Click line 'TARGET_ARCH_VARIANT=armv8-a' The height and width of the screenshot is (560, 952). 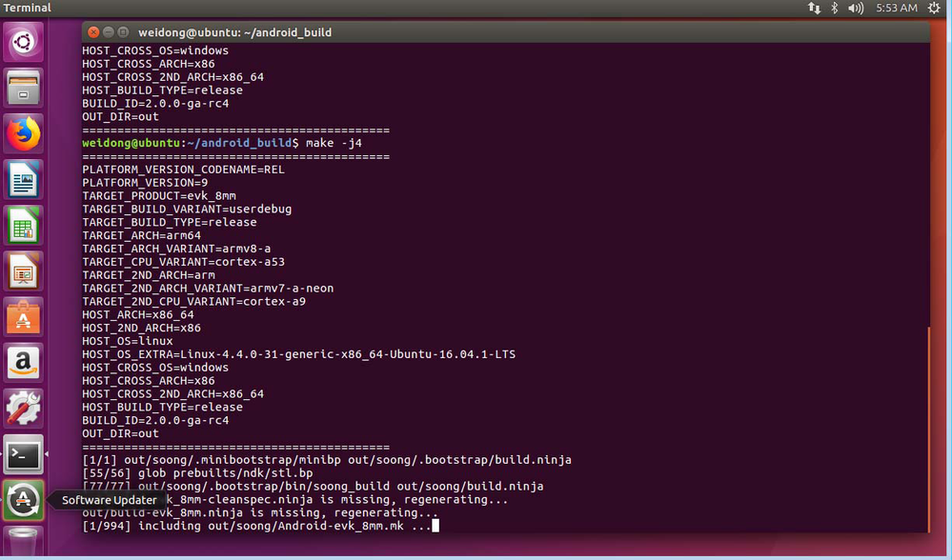click(176, 249)
